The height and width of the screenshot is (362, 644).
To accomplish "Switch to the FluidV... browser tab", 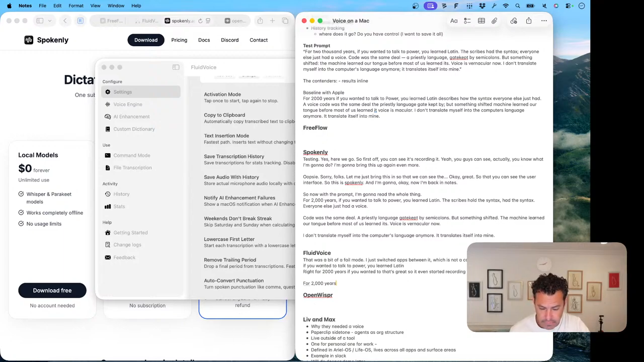I will pos(147,21).
